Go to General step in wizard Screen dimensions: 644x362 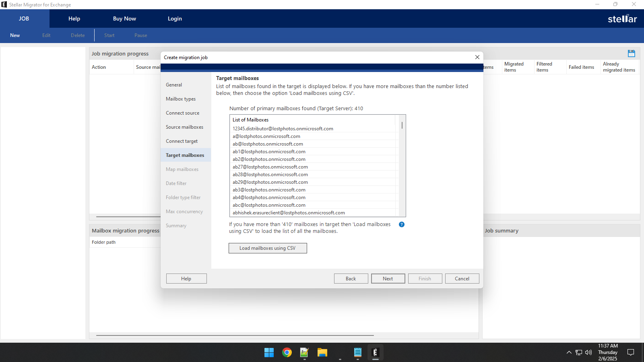(x=186, y=85)
